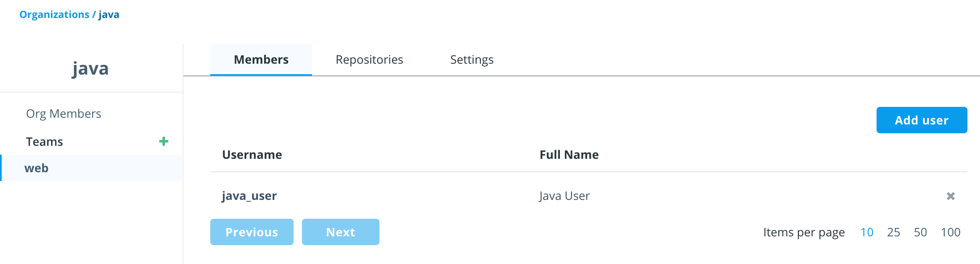
Task: Select Org Members in the sidebar
Action: tap(64, 114)
